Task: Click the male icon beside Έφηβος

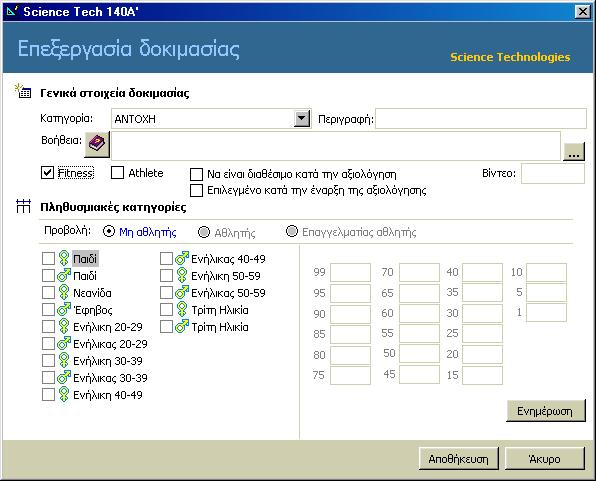Action: [64, 310]
